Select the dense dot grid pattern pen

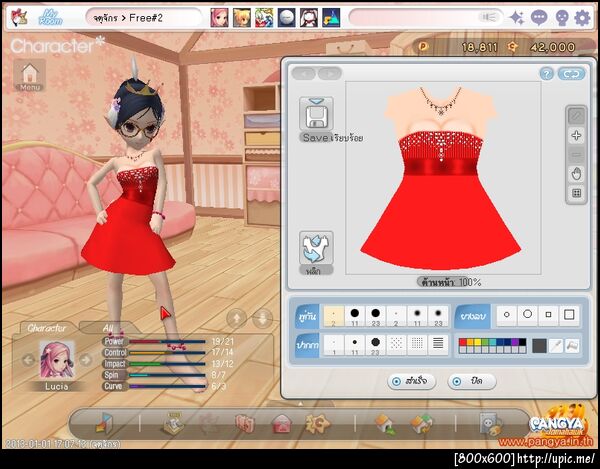(x=417, y=345)
